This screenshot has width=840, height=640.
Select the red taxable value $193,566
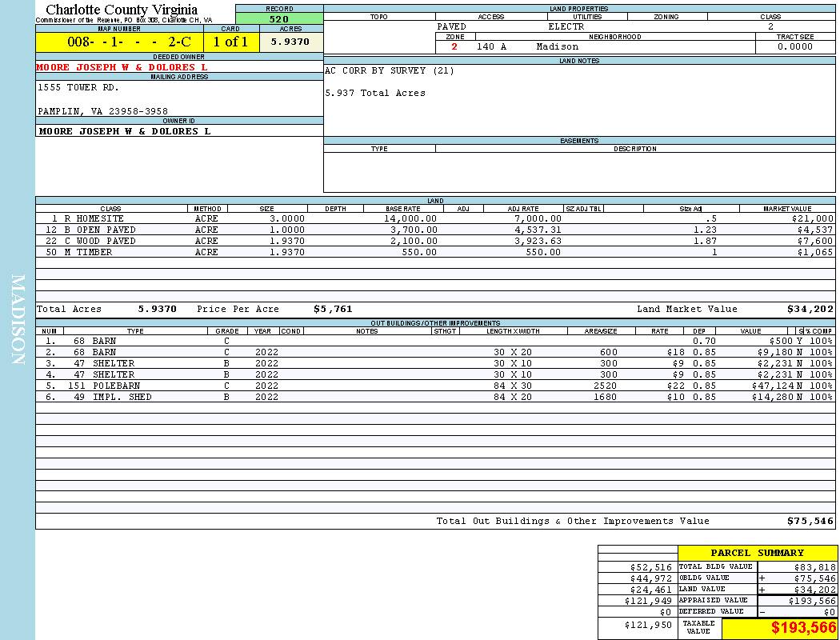pos(803,628)
